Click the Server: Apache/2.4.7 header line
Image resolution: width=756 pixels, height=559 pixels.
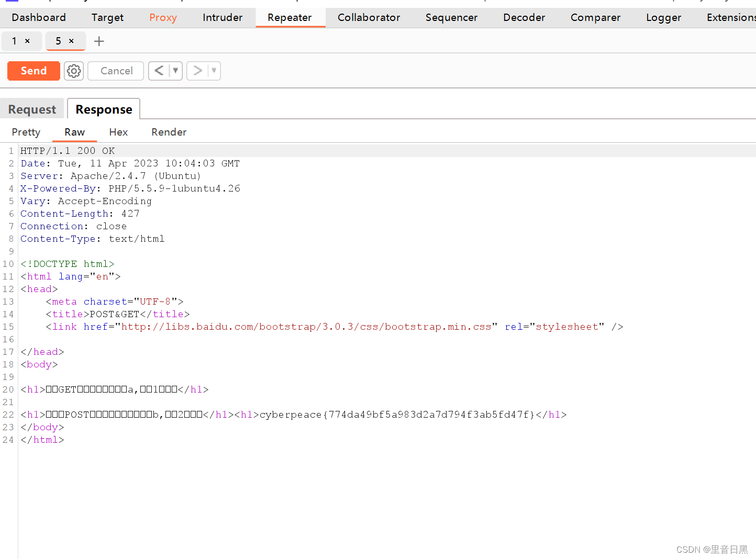click(110, 176)
